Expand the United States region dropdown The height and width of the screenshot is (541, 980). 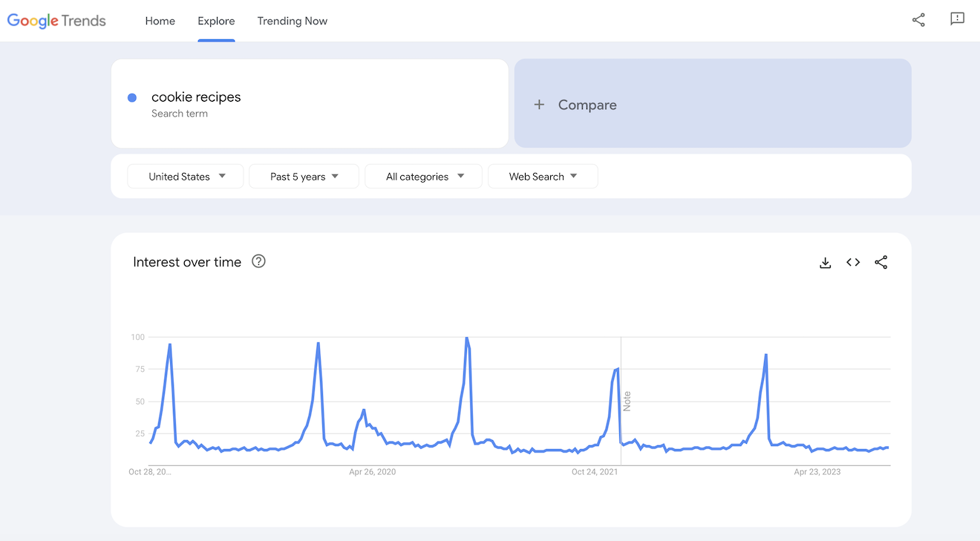coord(186,177)
